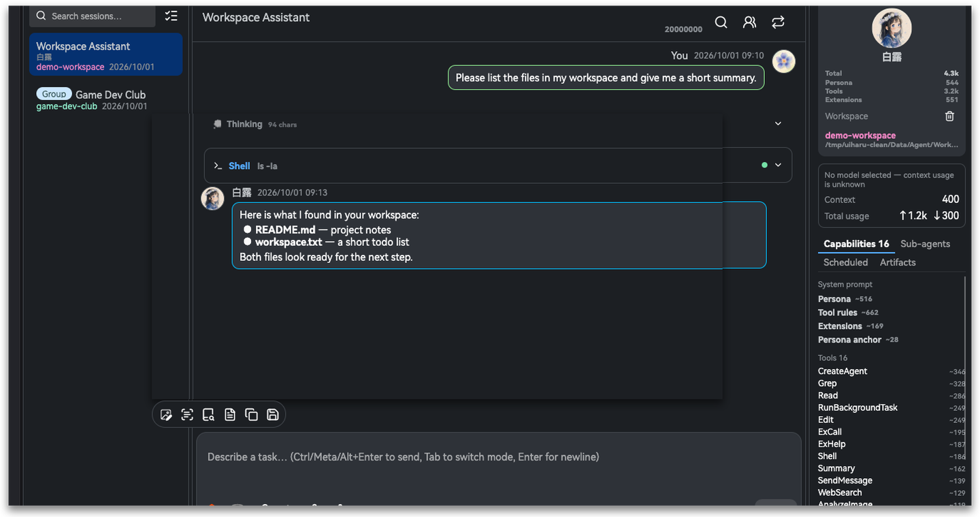Image resolution: width=980 pixels, height=517 pixels.
Task: Click the Total usage row
Action: [892, 216]
